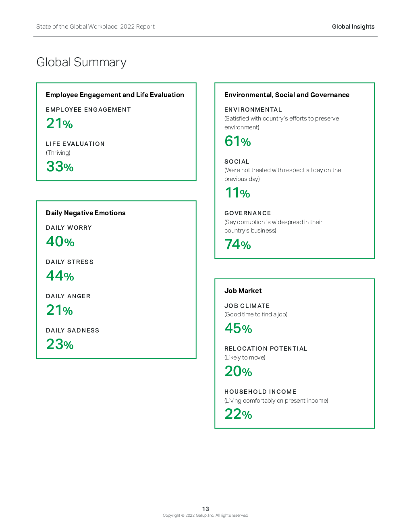The image size is (411, 532).
Task: Click the Life Evaluation 33% value
Action: pos(60,166)
